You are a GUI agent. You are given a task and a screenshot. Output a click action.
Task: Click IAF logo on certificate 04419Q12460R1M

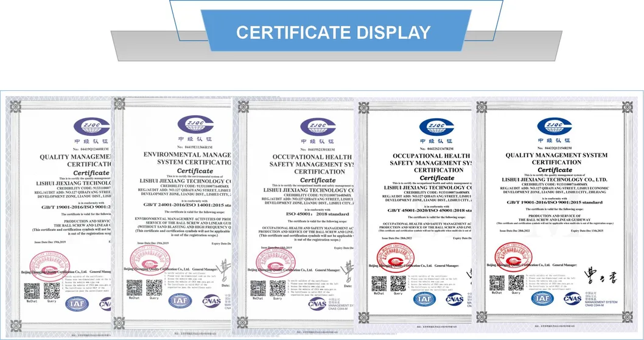pos(77,304)
